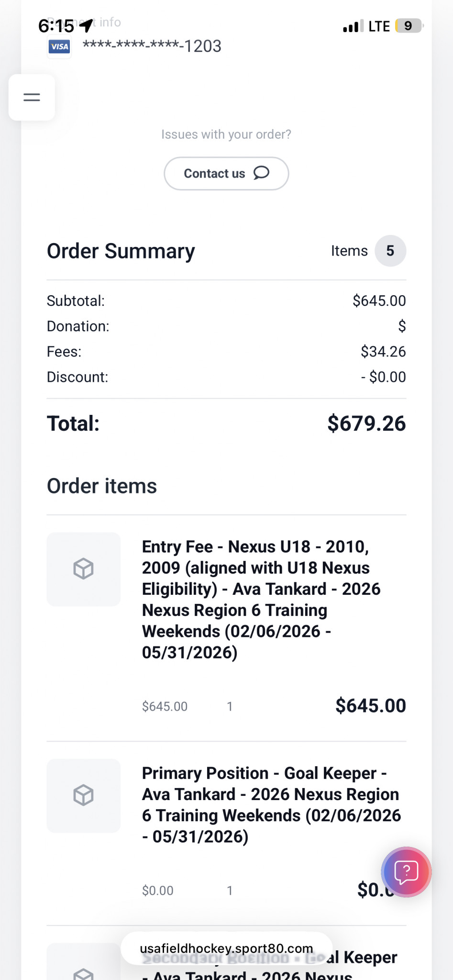The height and width of the screenshot is (980, 453).
Task: Tap the cellular signal bars icon
Action: click(x=353, y=26)
